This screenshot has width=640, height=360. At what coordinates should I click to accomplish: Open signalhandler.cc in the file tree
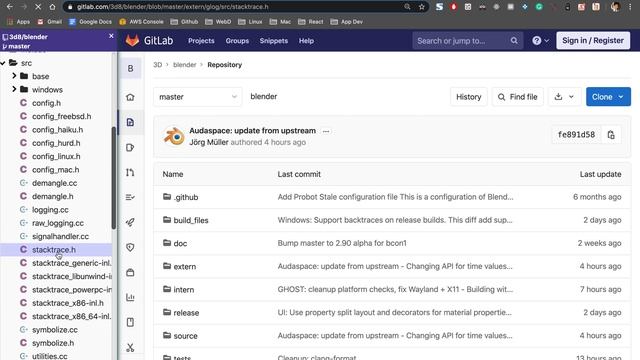(60, 236)
